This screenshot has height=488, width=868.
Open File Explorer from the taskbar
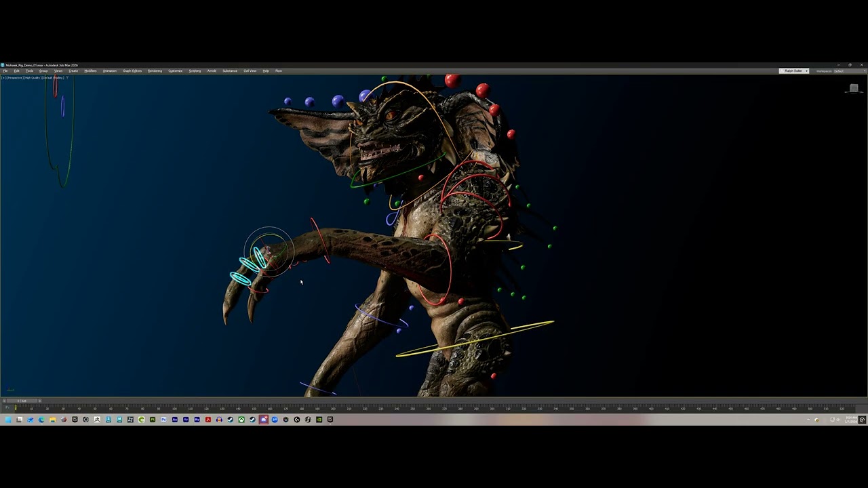pos(52,420)
